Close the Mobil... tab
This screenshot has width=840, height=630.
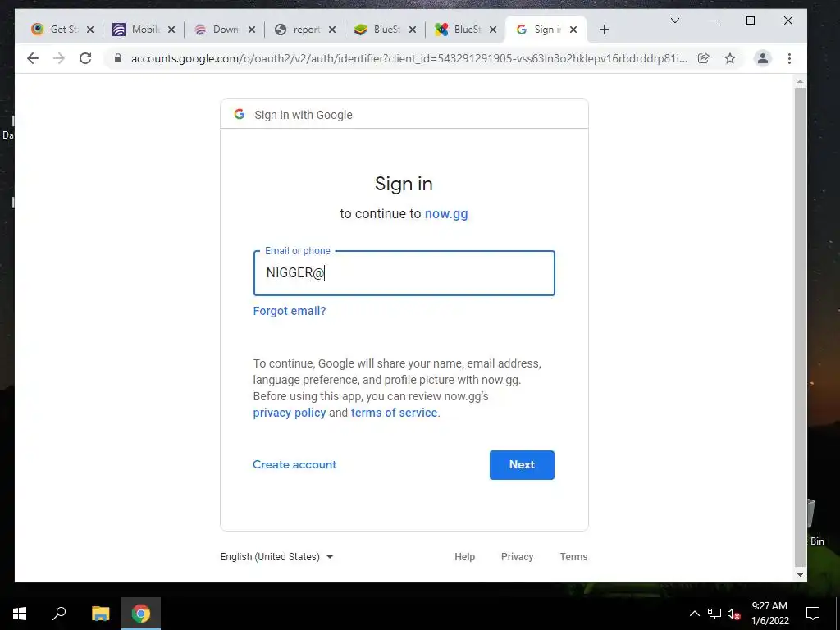click(171, 30)
